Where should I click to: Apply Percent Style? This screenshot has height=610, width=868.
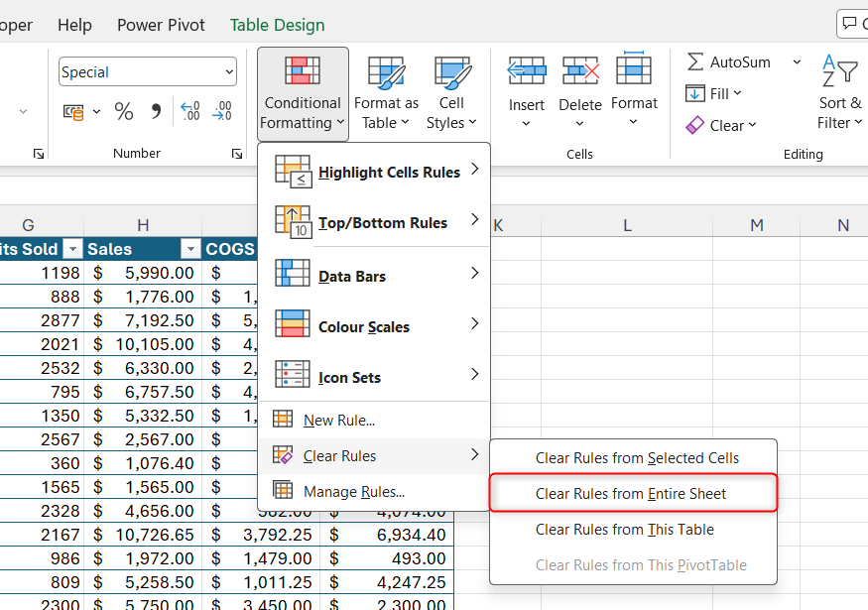point(124,112)
